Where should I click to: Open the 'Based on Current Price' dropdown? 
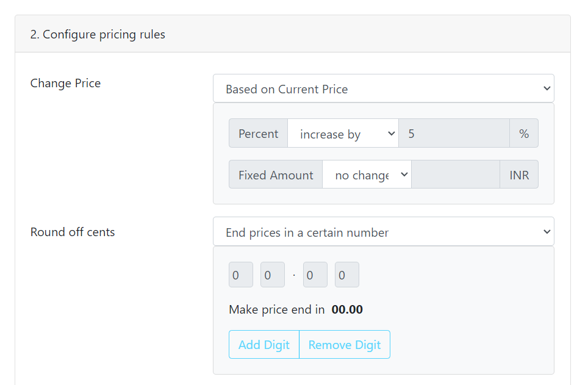pos(383,89)
